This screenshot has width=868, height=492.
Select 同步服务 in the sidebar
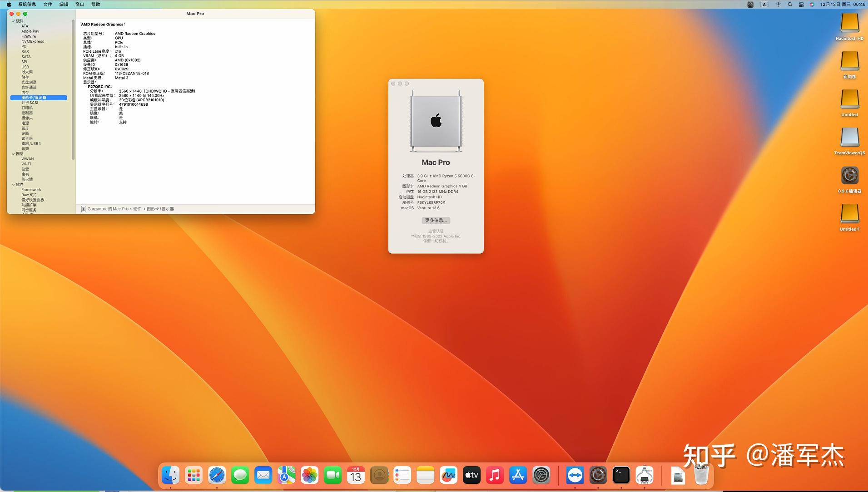point(29,210)
